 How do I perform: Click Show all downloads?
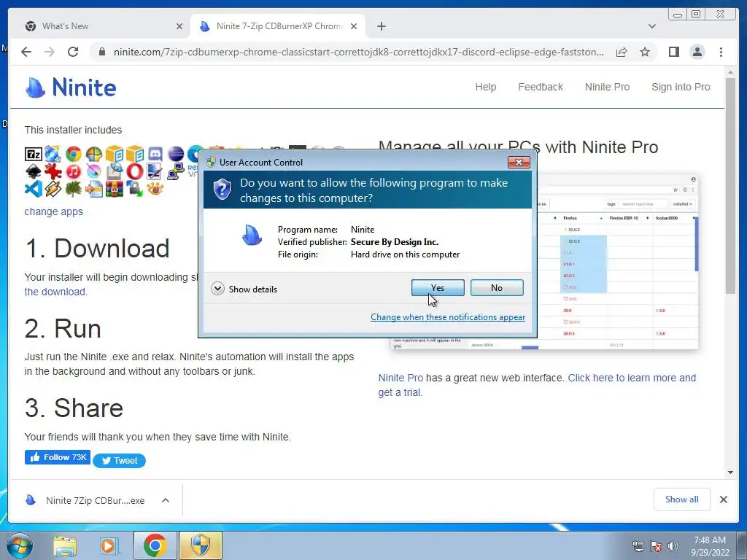pos(682,499)
